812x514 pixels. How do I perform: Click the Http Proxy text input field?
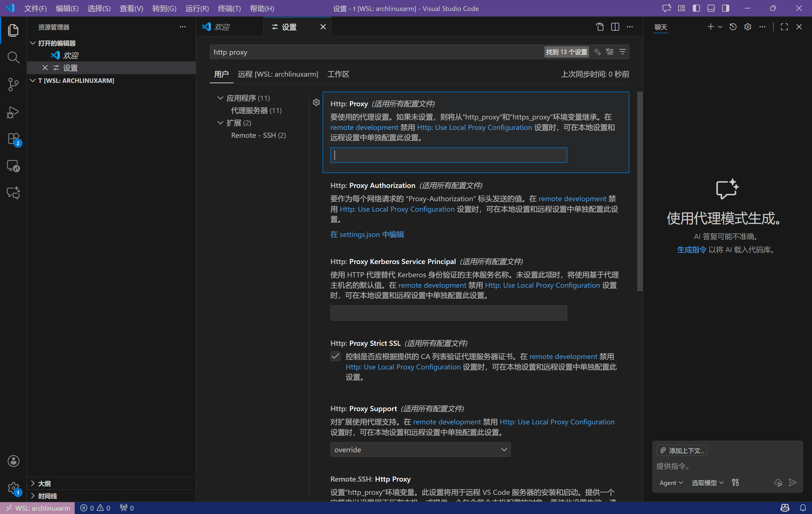click(449, 155)
